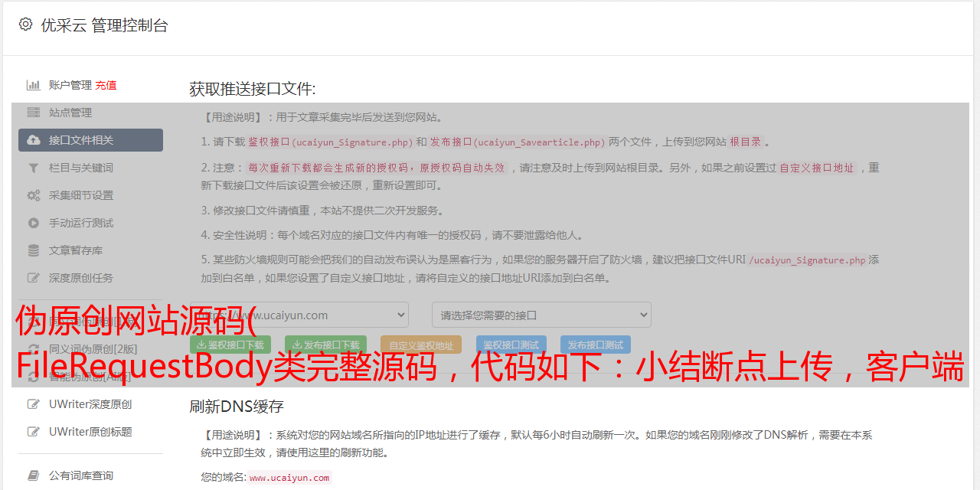Viewport: 980px width, 490px height.
Task: Click the highlighted 根目录 text in step 1
Action: pyautogui.click(x=745, y=142)
